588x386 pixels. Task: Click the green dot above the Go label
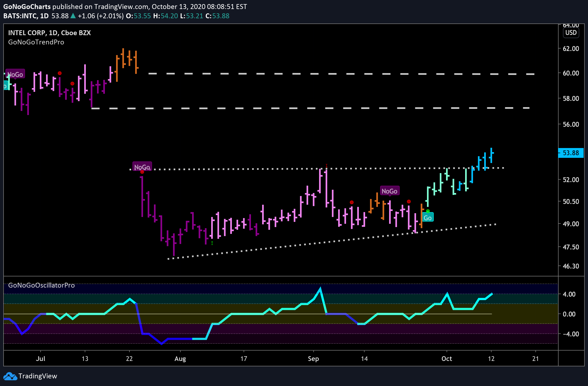click(x=428, y=211)
